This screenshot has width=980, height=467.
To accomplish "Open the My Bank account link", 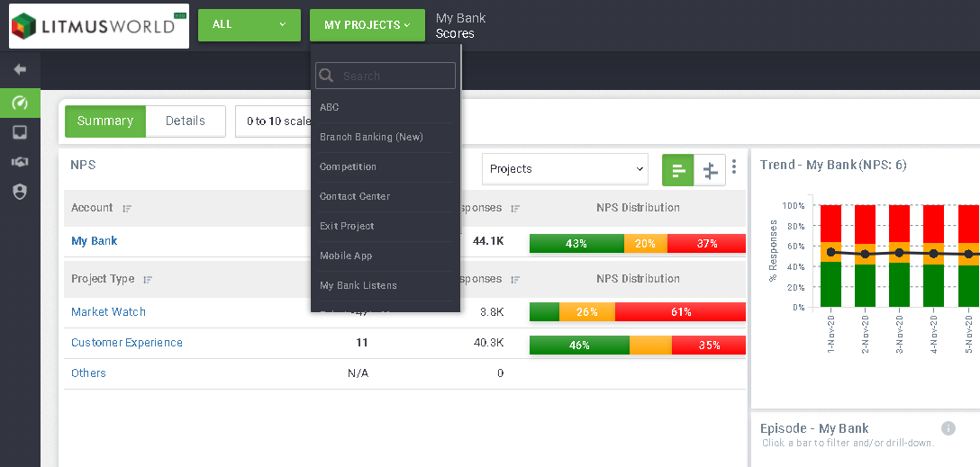I will tap(95, 241).
